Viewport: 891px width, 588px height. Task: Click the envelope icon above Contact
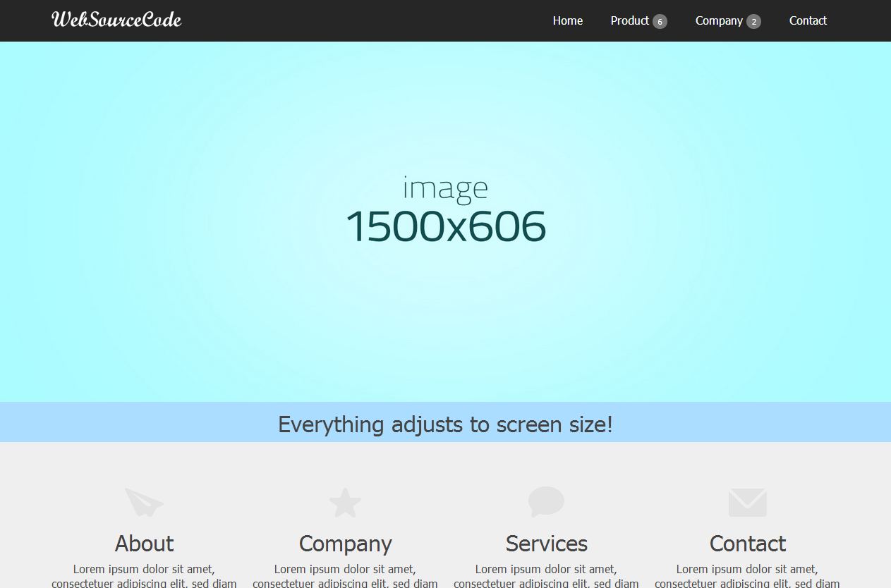point(746,502)
